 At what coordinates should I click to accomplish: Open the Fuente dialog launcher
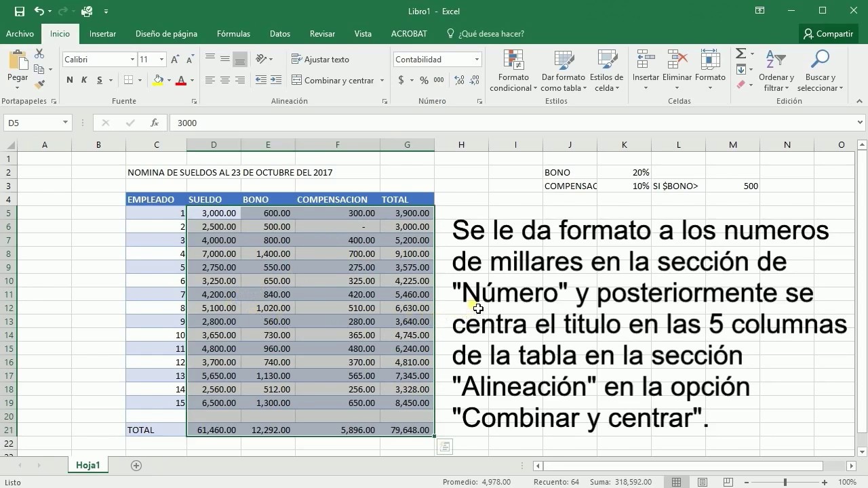tap(195, 102)
